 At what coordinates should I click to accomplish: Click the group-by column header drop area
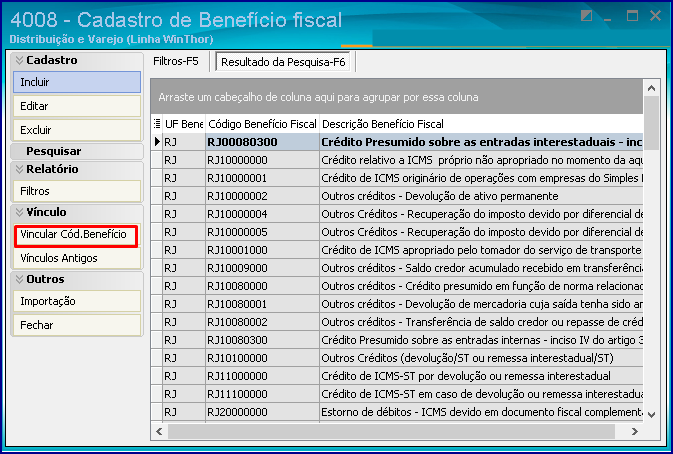pos(397,97)
